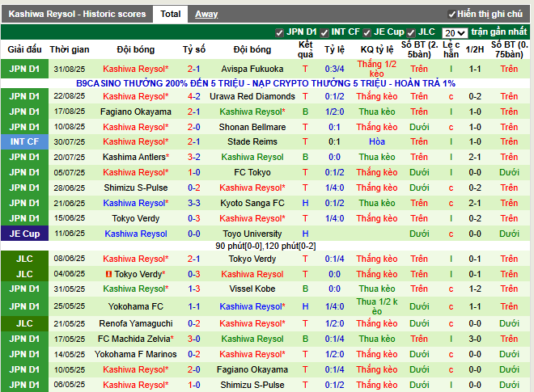This screenshot has width=534, height=392.
Task: Toggle the JE Cup filter checkbox
Action: 367,32
